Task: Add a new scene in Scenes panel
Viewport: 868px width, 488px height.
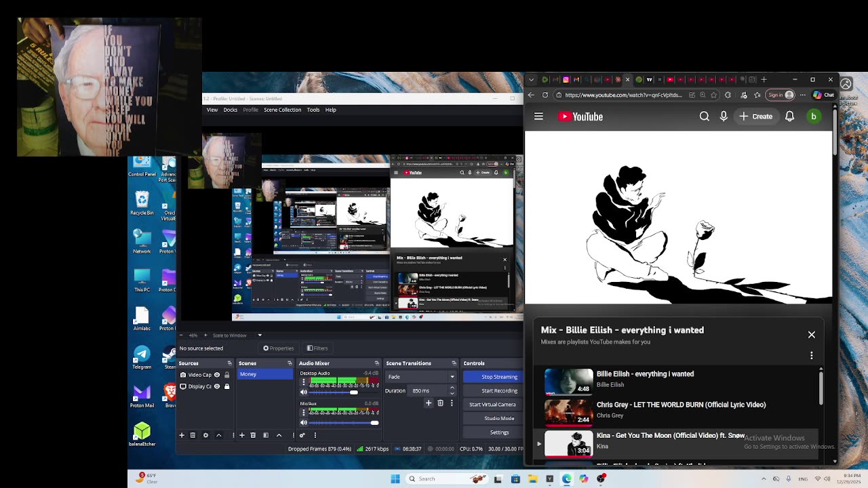Action: pos(242,435)
